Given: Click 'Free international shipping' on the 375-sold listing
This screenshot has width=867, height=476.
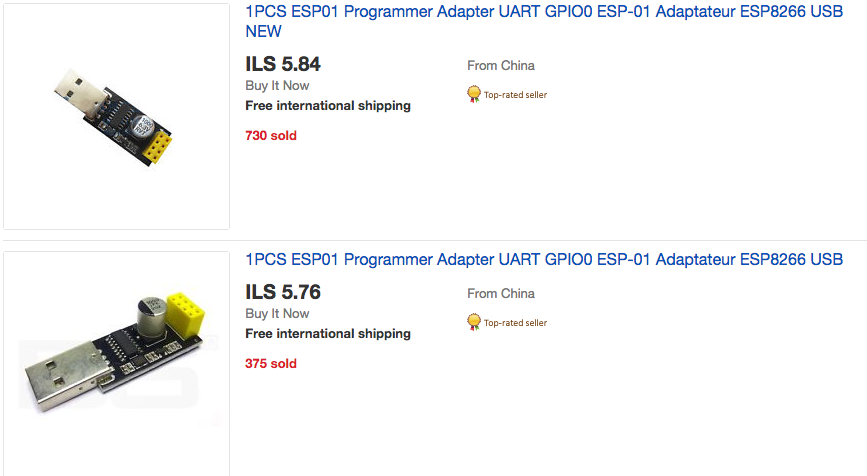Looking at the screenshot, I should (328, 334).
